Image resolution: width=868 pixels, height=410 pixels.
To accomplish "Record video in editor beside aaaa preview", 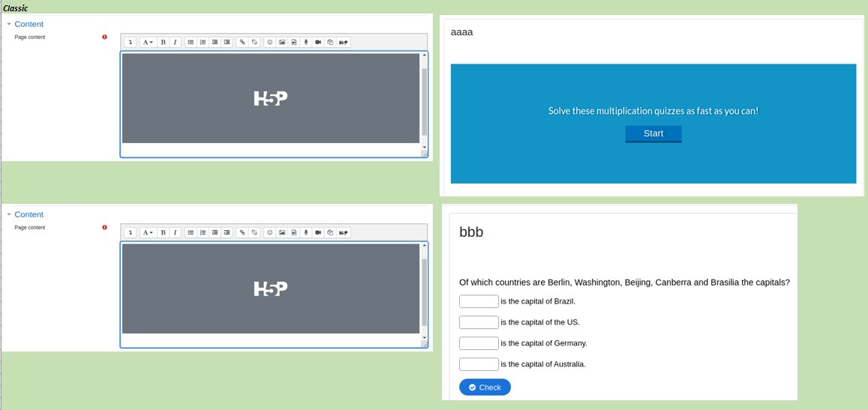I will pos(318,42).
